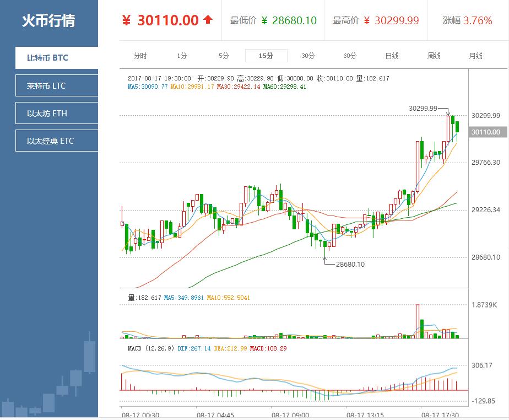Select the 1分 interval
This screenshot has width=509, height=420.
182,56
